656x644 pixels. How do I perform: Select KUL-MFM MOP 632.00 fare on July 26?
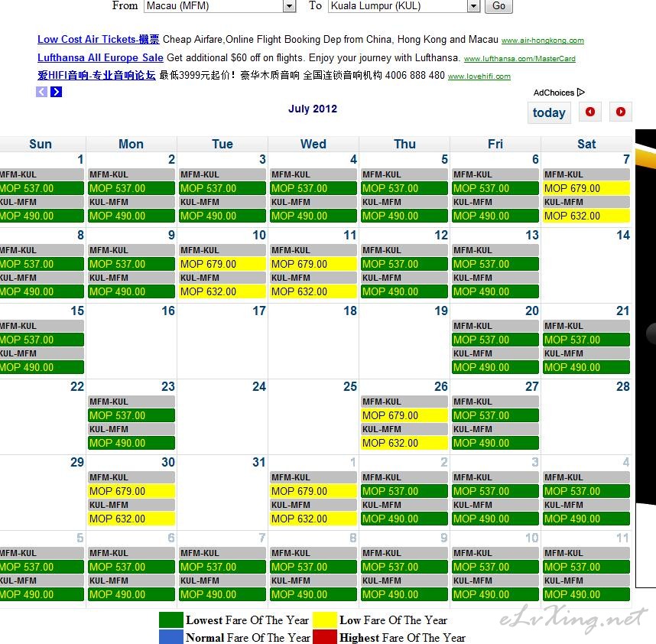404,443
